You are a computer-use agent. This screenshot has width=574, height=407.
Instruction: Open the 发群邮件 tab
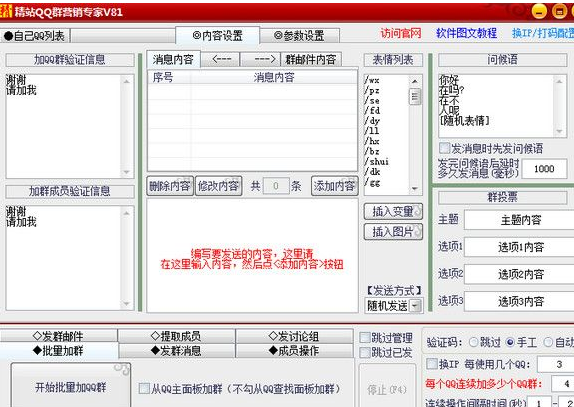click(58, 336)
